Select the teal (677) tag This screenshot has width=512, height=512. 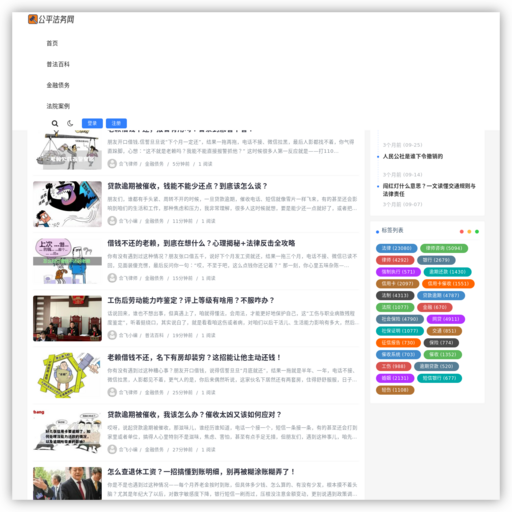439,378
